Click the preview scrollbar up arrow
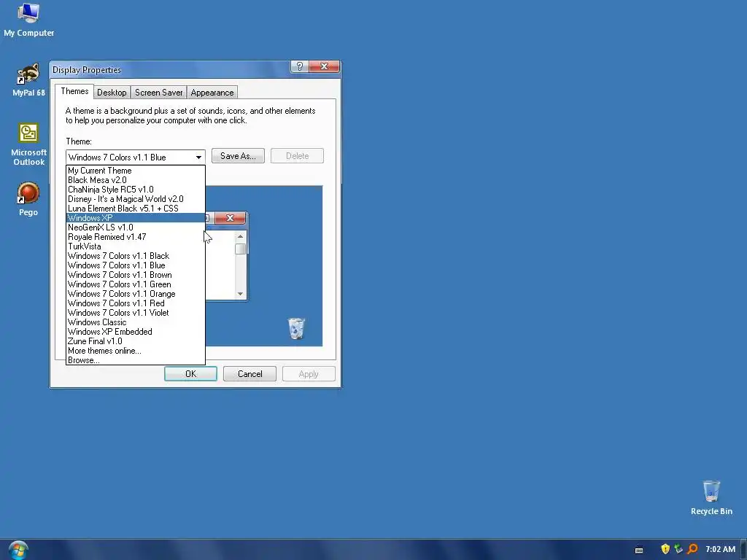747x560 pixels. (240, 237)
